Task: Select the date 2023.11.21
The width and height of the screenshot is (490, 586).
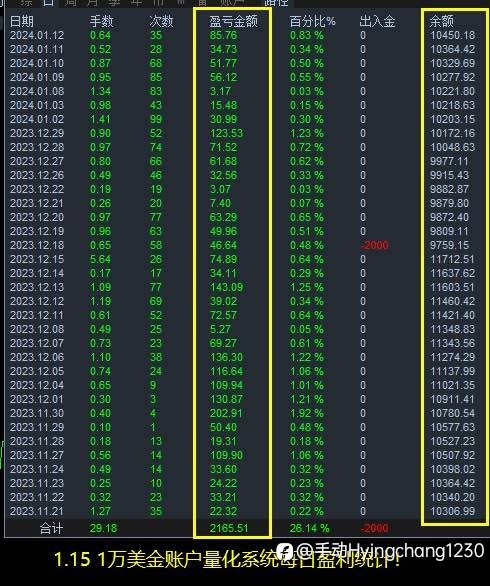Action: click(x=37, y=511)
